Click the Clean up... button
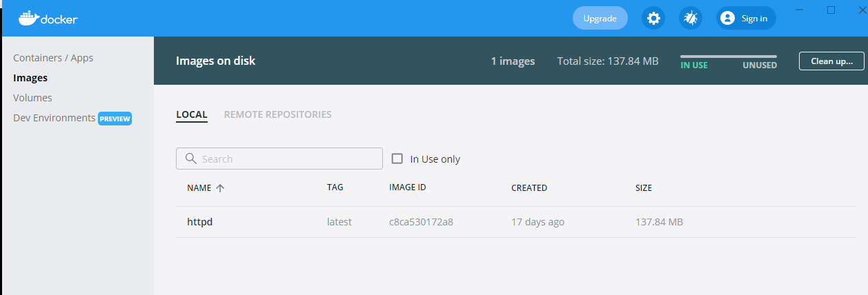Viewport: 868px width, 295px height. point(831,61)
